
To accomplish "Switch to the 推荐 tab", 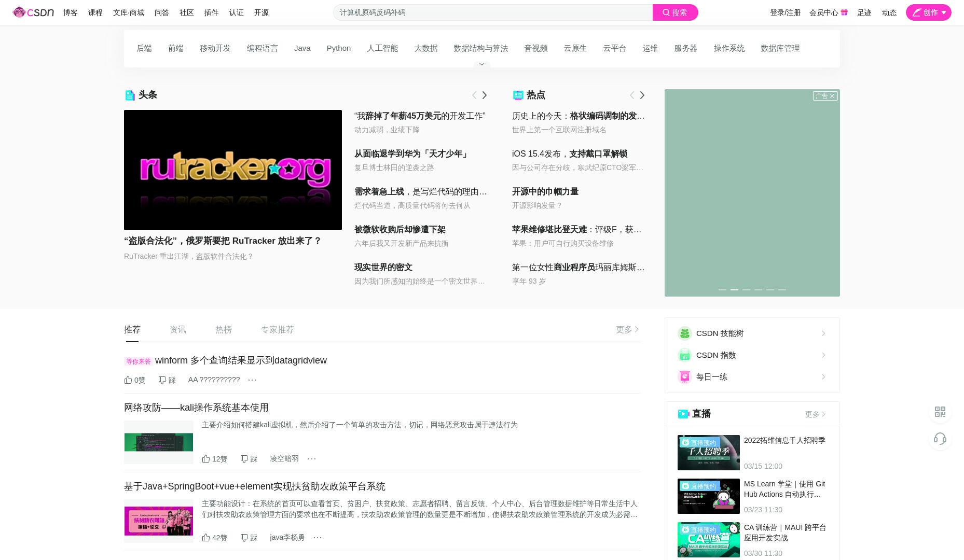I will tap(132, 330).
